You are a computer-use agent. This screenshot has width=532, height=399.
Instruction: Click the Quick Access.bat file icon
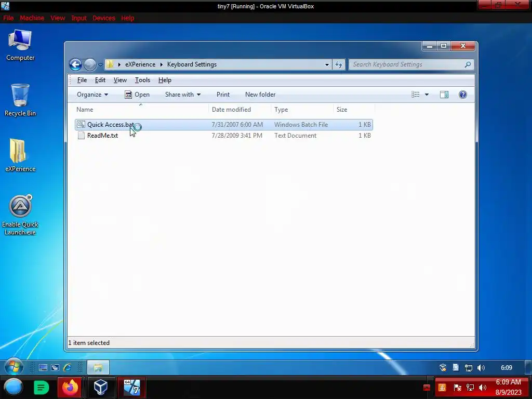81,125
